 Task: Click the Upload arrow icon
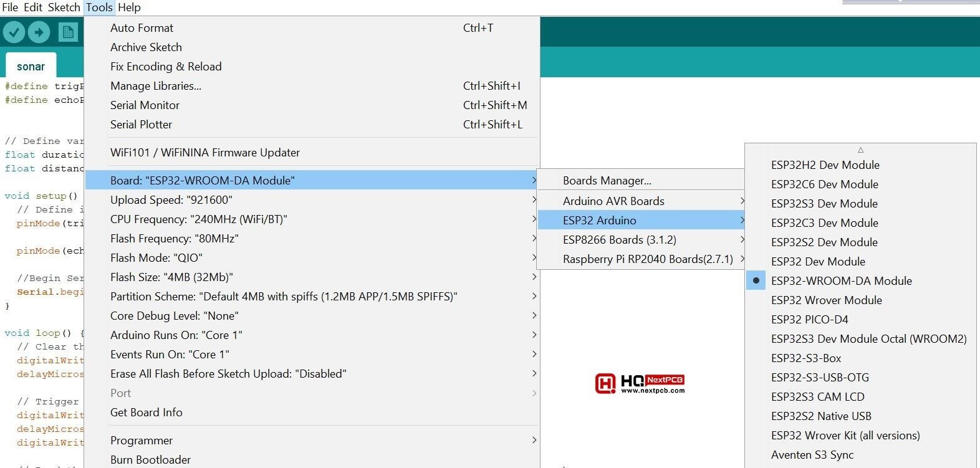[x=39, y=32]
